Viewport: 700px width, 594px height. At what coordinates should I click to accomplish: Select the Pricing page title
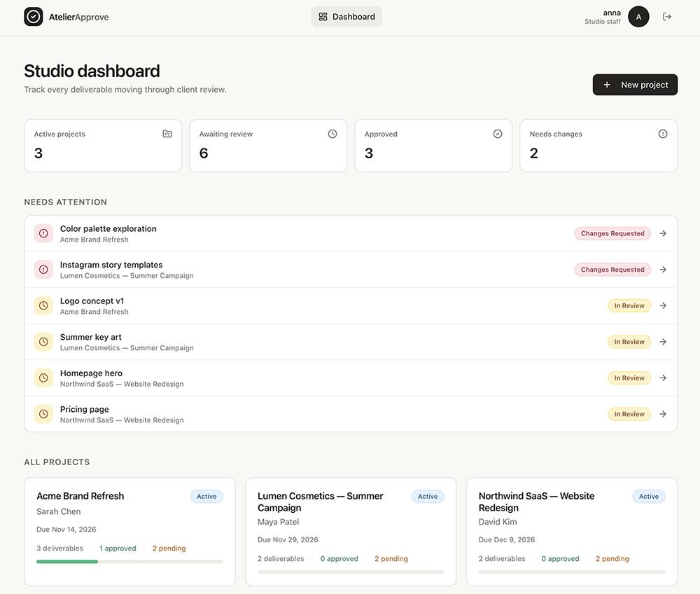click(x=85, y=409)
